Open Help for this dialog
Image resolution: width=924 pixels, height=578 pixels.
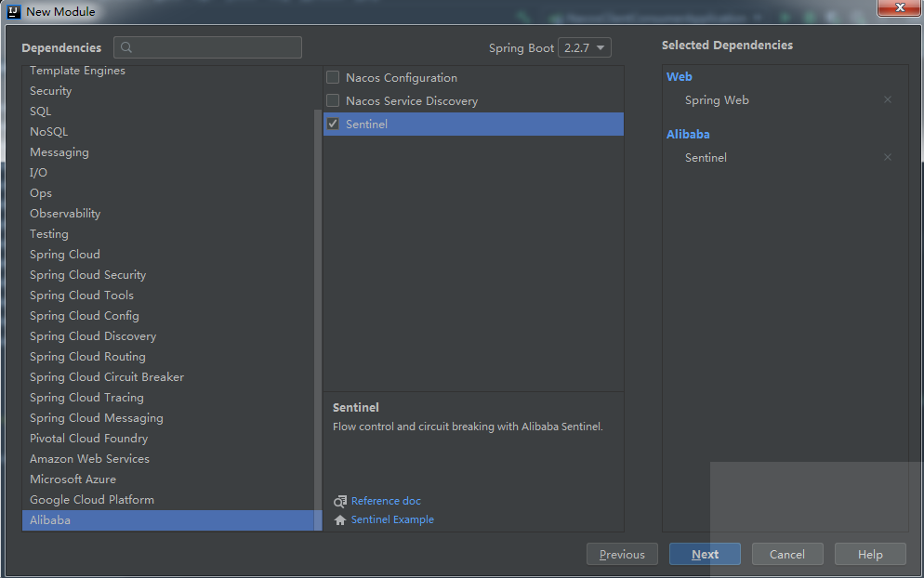coord(870,555)
